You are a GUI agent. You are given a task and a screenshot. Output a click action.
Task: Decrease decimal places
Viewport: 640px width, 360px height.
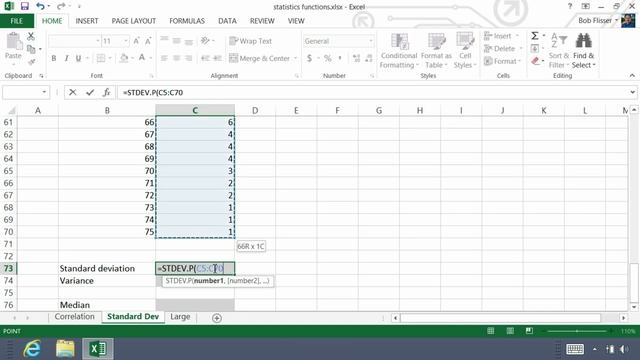[369, 58]
